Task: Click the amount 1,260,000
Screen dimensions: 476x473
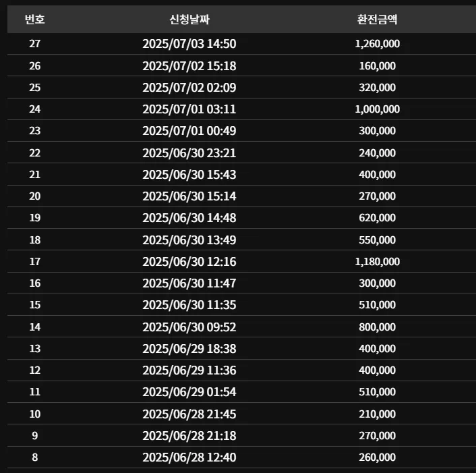Action: [x=378, y=44]
